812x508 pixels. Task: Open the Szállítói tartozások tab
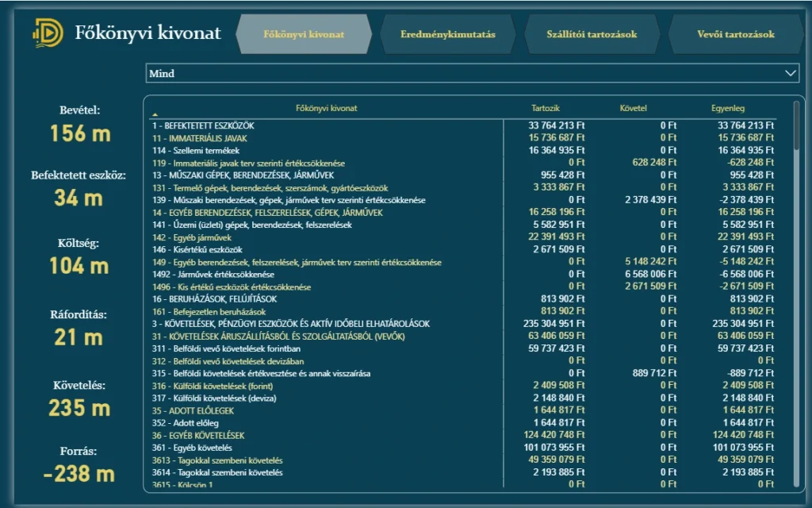coord(592,34)
